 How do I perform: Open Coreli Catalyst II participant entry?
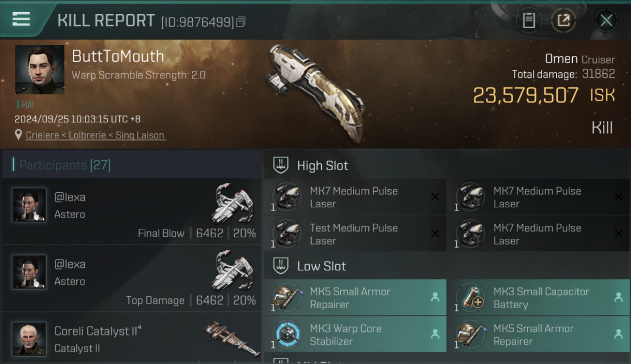pyautogui.click(x=132, y=338)
